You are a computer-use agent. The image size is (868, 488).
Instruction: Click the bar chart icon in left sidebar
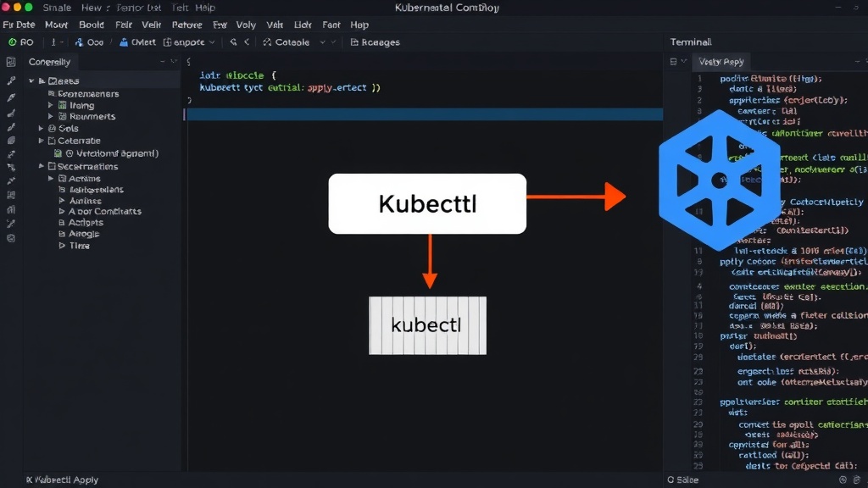[x=11, y=210]
